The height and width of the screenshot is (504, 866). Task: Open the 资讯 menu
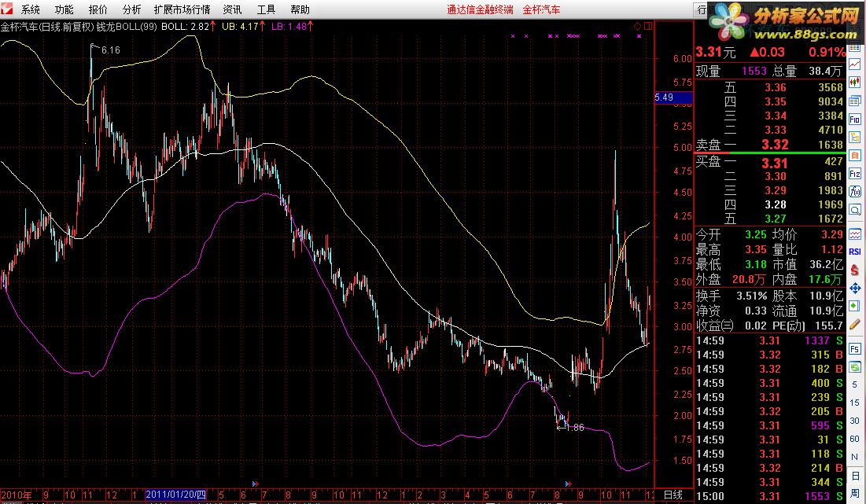pyautogui.click(x=232, y=9)
